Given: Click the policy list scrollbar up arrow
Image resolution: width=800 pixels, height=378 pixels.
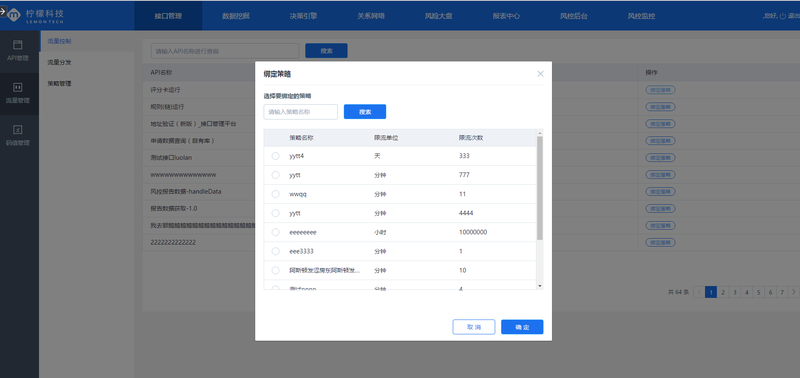Looking at the screenshot, I should click(x=540, y=133).
